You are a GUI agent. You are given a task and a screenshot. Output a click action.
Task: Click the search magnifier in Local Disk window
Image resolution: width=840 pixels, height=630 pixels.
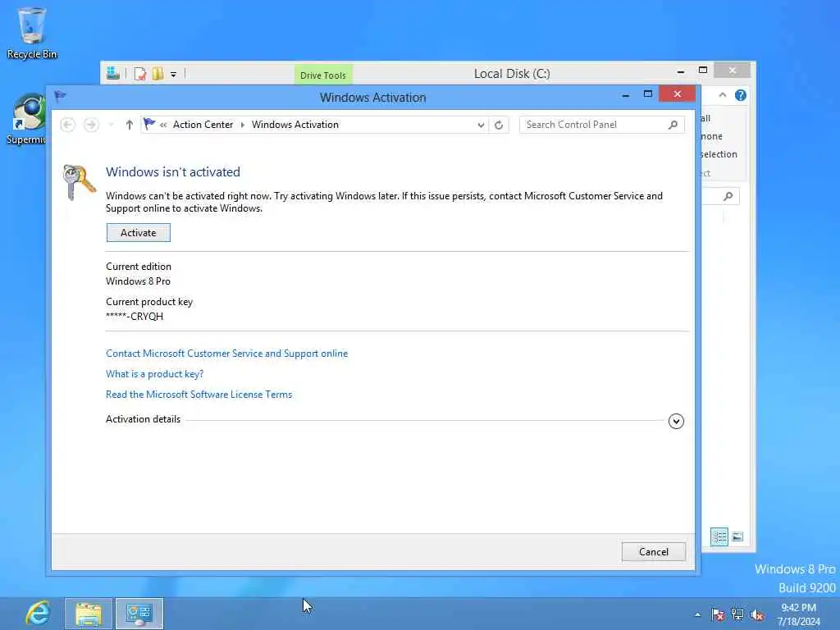(728, 197)
